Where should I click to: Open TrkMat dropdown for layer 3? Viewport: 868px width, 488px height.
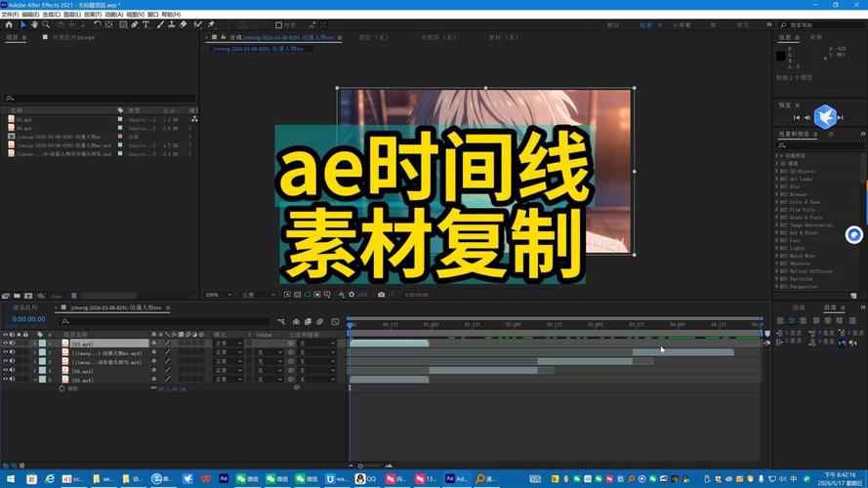click(270, 361)
